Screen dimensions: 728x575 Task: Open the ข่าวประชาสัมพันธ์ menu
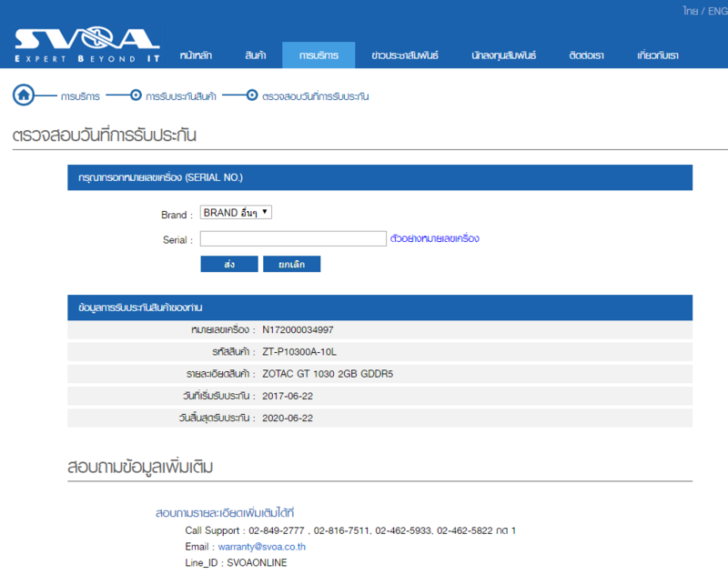pyautogui.click(x=405, y=55)
